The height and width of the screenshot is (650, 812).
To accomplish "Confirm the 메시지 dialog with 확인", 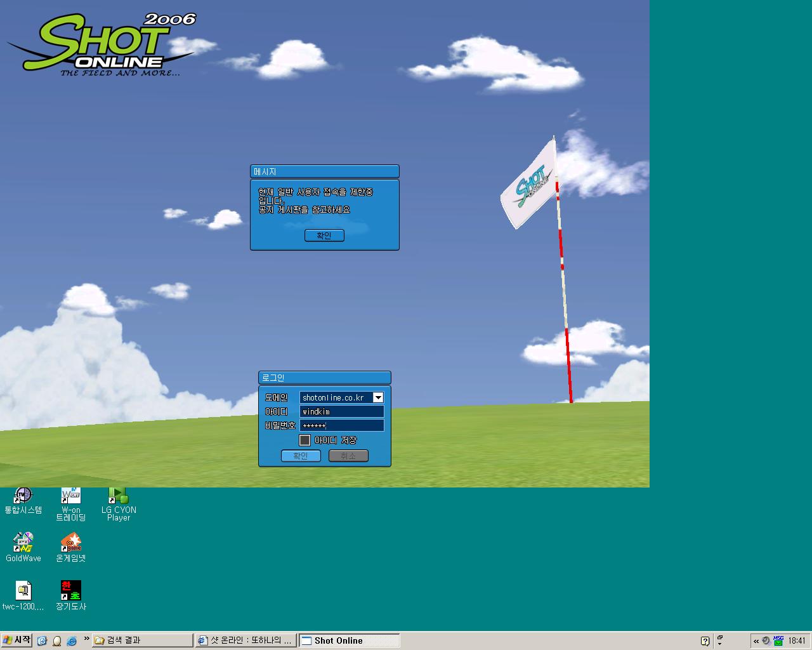I will click(324, 235).
